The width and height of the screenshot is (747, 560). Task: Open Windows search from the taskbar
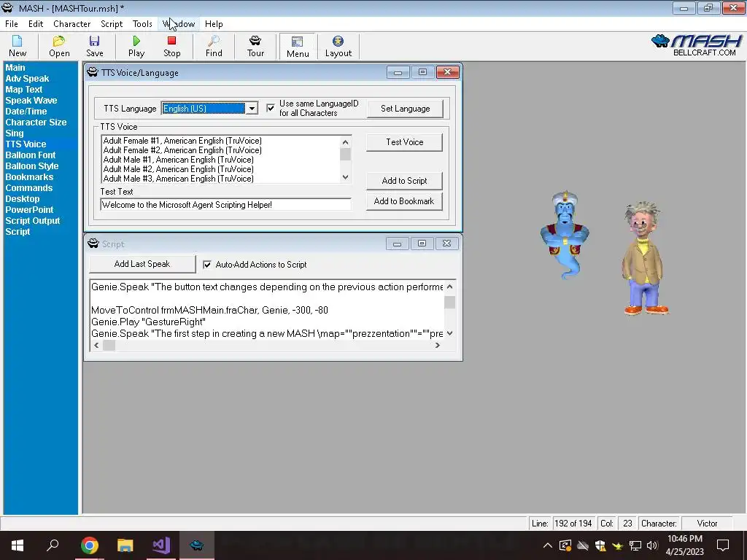53,545
